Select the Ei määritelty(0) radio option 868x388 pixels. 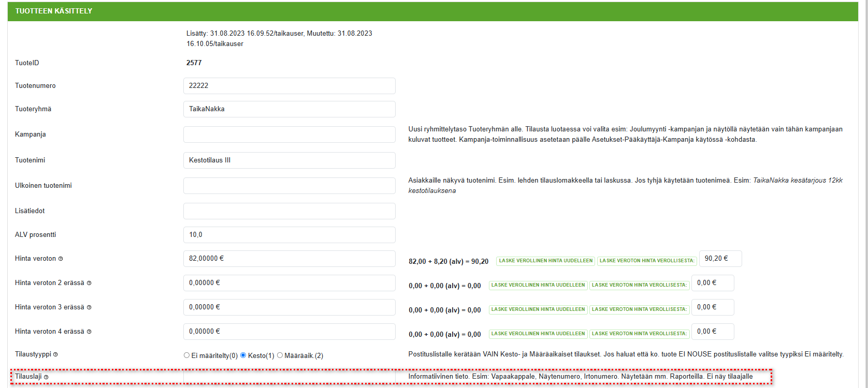pos(186,355)
